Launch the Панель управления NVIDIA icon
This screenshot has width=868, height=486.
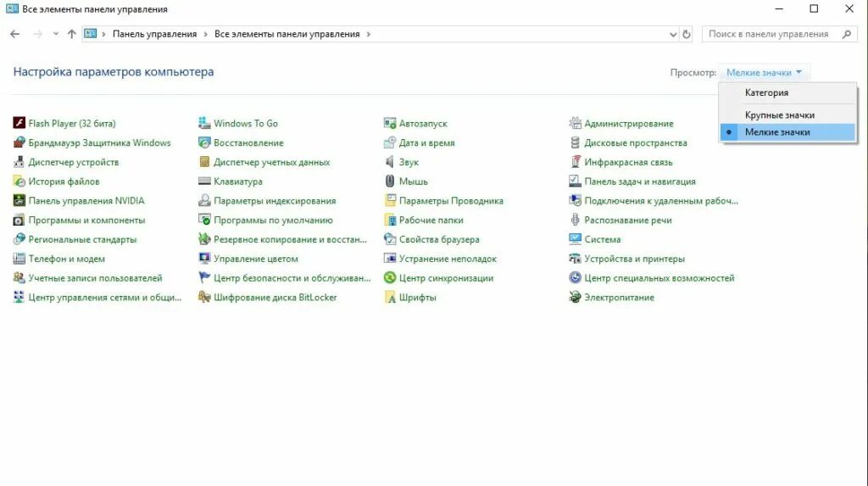point(19,201)
